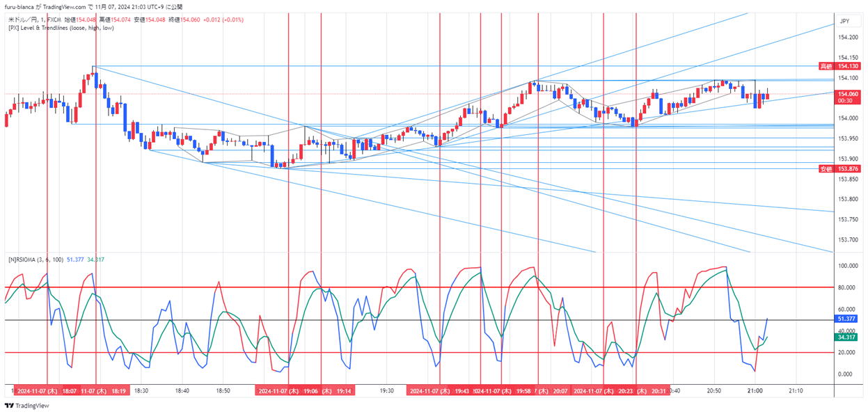This screenshot has height=414, width=868.
Task: Click the 19:06 time marker label
Action: (312, 392)
